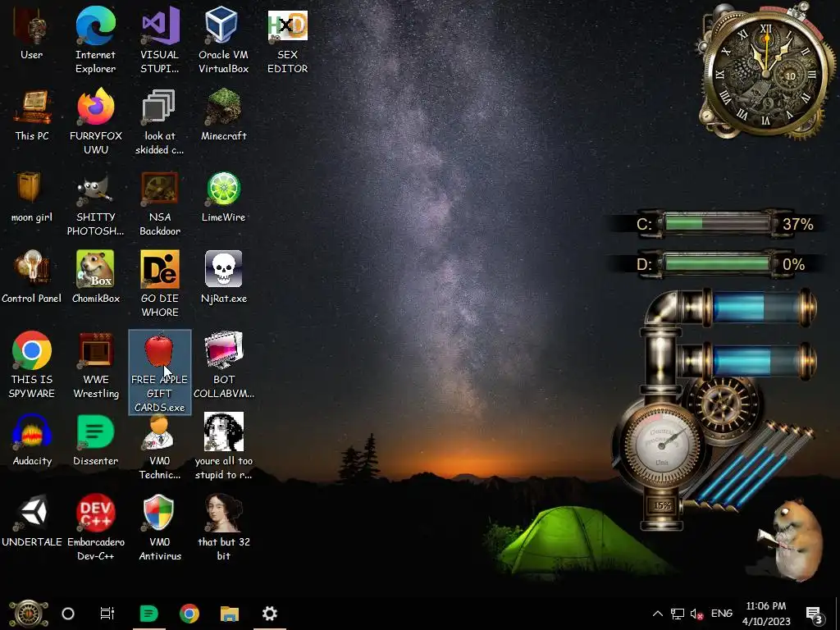Open Chrome from the taskbar
The image size is (840, 630).
pyautogui.click(x=189, y=614)
